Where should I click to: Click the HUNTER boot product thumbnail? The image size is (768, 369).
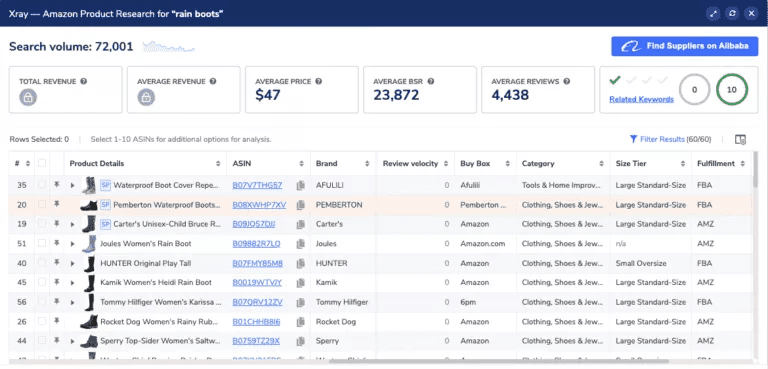coord(89,264)
